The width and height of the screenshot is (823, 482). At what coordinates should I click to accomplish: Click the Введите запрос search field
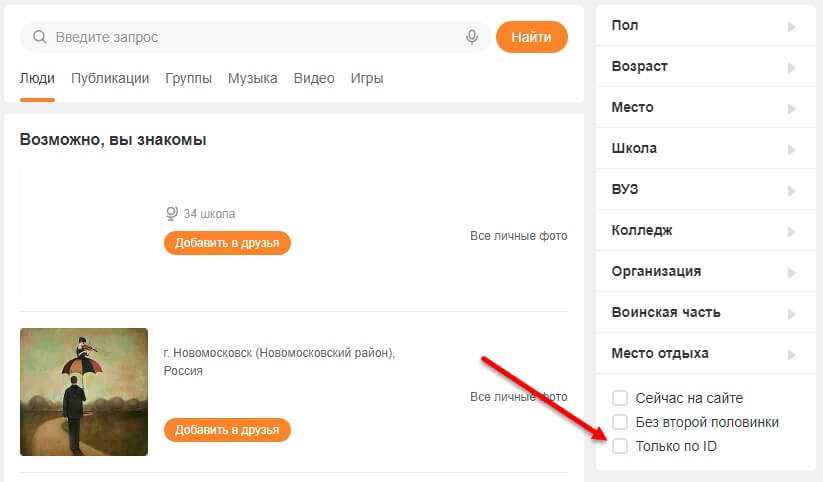[x=250, y=37]
